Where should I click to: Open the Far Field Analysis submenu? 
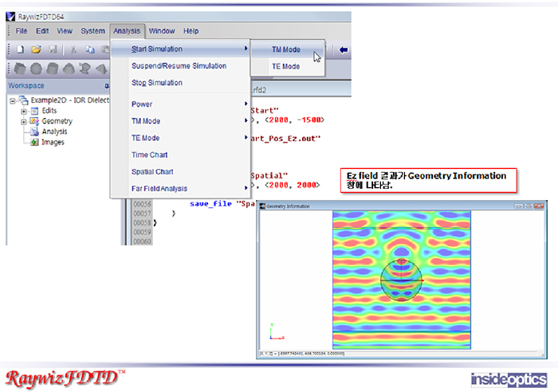point(159,189)
